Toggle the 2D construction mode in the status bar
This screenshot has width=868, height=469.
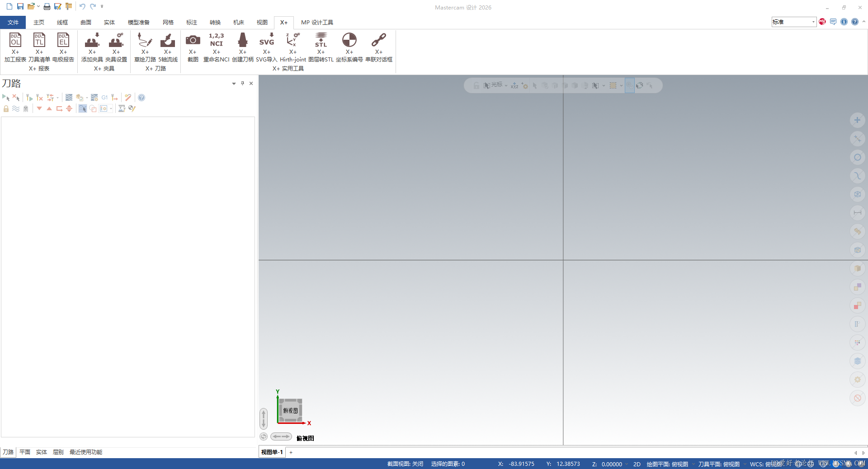tap(637, 464)
